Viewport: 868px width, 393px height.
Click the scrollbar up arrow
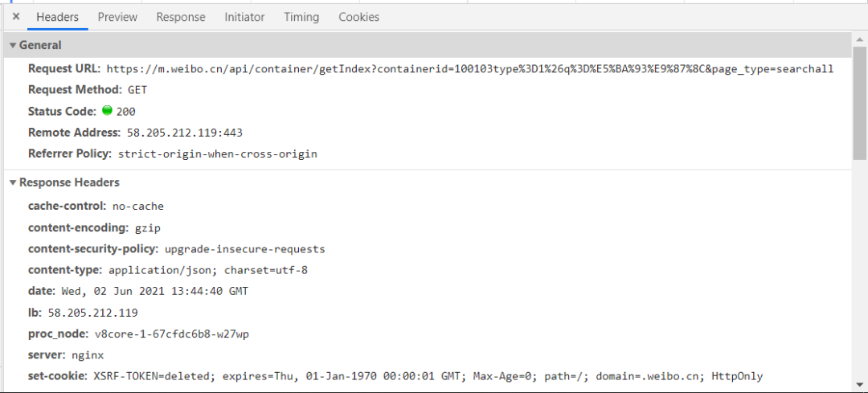click(860, 39)
